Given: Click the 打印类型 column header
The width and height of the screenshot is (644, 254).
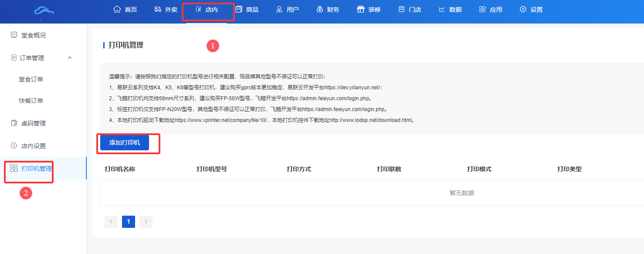Looking at the screenshot, I should click(569, 169).
